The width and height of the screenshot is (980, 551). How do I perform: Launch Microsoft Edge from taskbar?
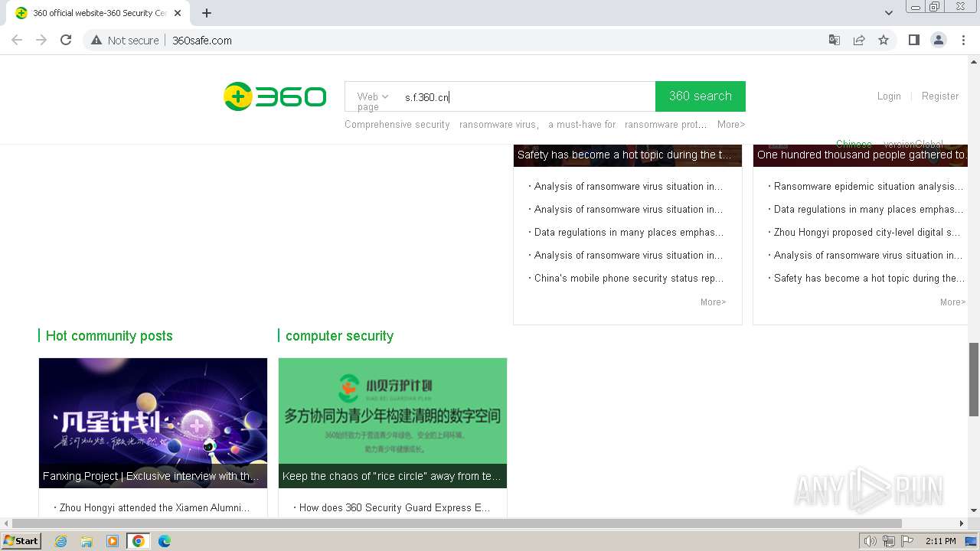[x=164, y=541]
